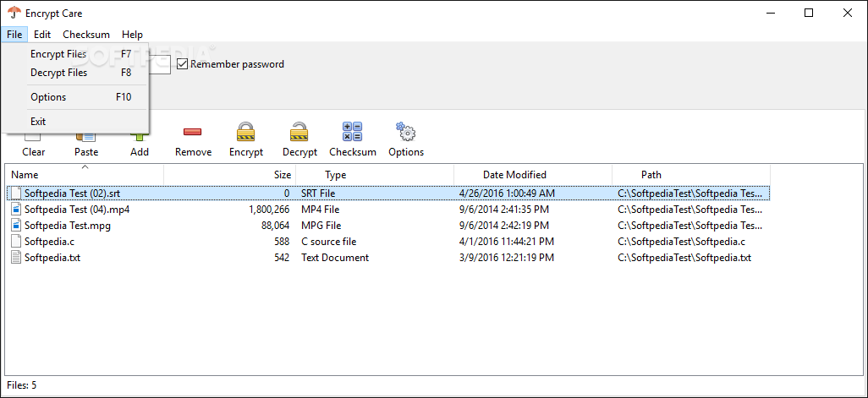
Task: Open the Help menu
Action: click(x=132, y=35)
